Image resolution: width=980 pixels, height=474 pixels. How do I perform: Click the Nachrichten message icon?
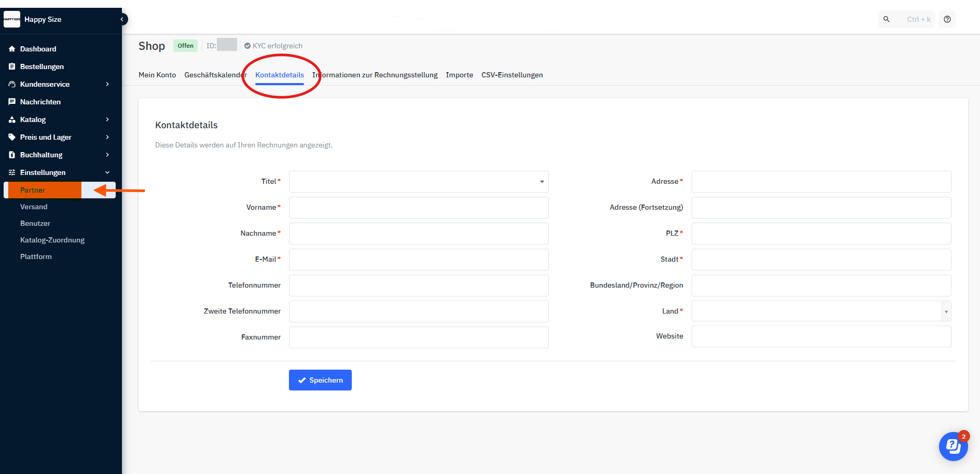click(x=12, y=102)
